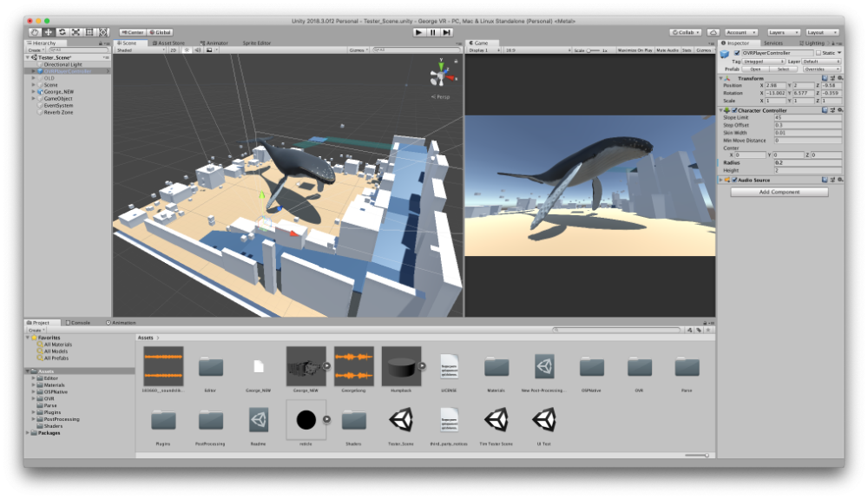
Task: Open Character Controller preset icon
Action: click(832, 110)
